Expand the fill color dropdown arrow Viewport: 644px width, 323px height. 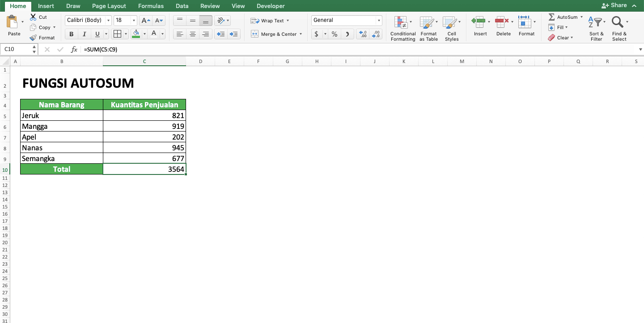coord(144,34)
